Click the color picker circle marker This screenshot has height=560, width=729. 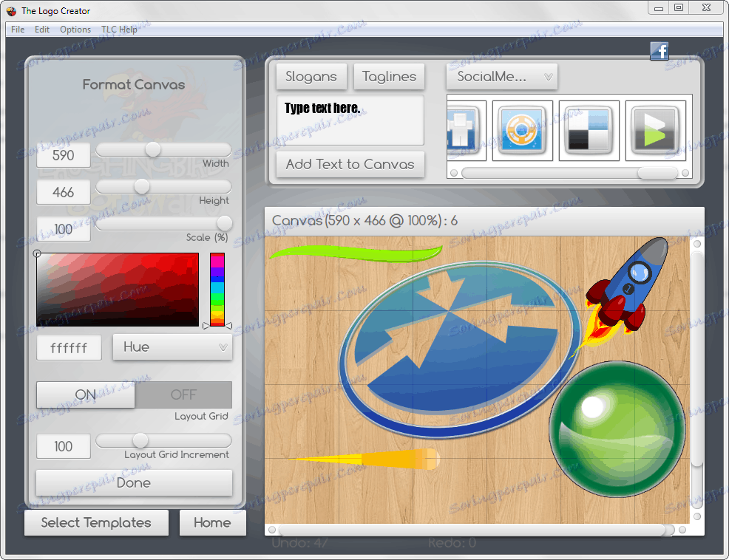37,253
